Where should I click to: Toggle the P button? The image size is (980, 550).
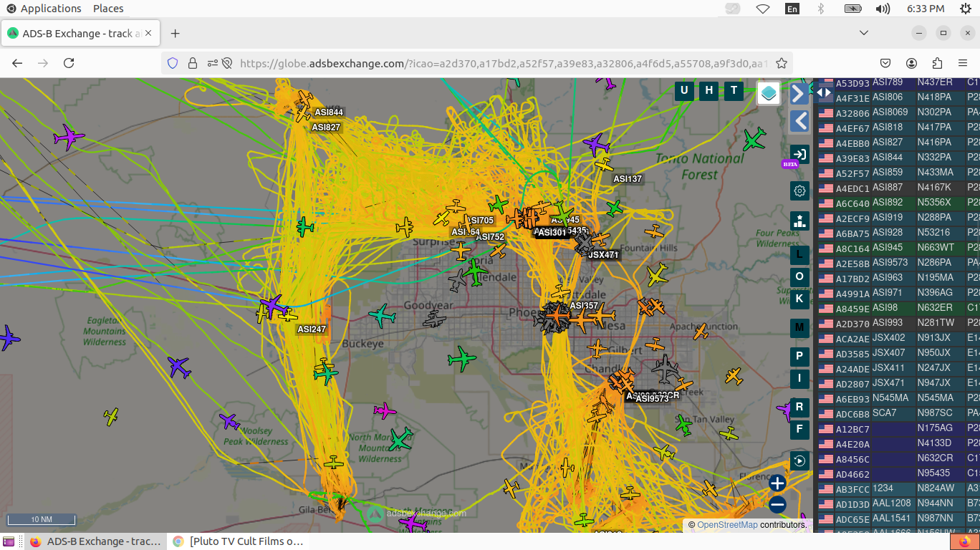[x=799, y=357]
